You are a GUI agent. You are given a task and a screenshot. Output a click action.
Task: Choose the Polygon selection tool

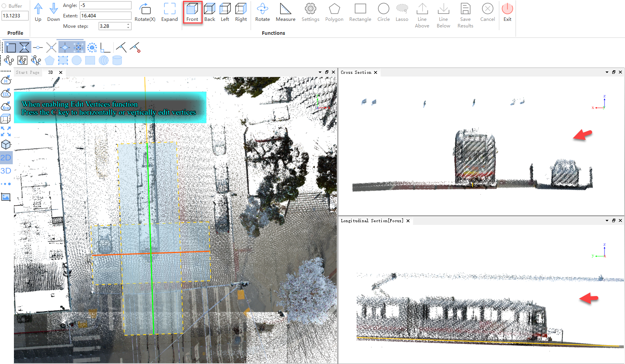334,12
